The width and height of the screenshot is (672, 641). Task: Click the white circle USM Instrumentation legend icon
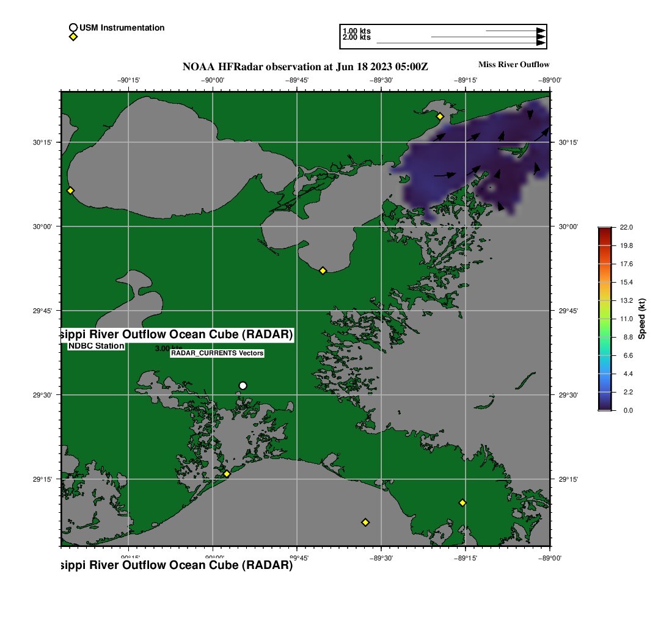(73, 27)
